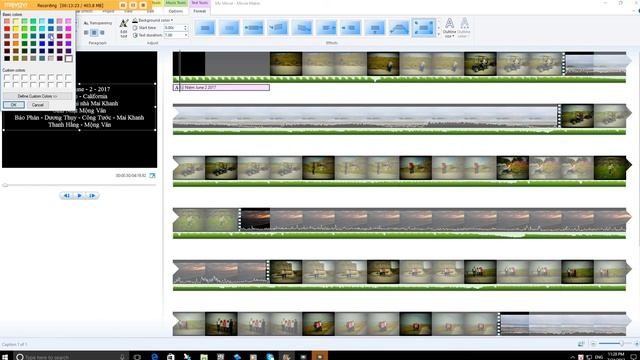Open the Text duration dropdown
640x360 pixels.
pyautogui.click(x=186, y=35)
